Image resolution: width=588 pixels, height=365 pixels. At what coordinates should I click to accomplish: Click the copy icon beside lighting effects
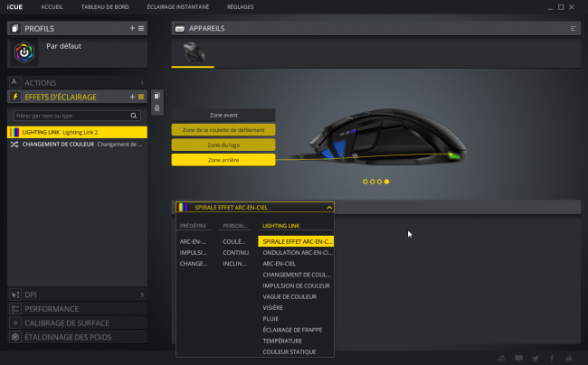pyautogui.click(x=157, y=96)
